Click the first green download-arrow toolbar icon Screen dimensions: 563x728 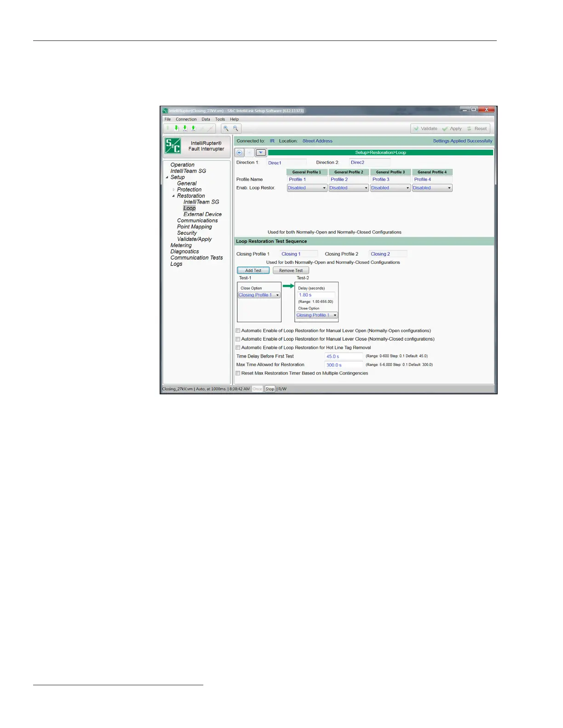[176, 129]
